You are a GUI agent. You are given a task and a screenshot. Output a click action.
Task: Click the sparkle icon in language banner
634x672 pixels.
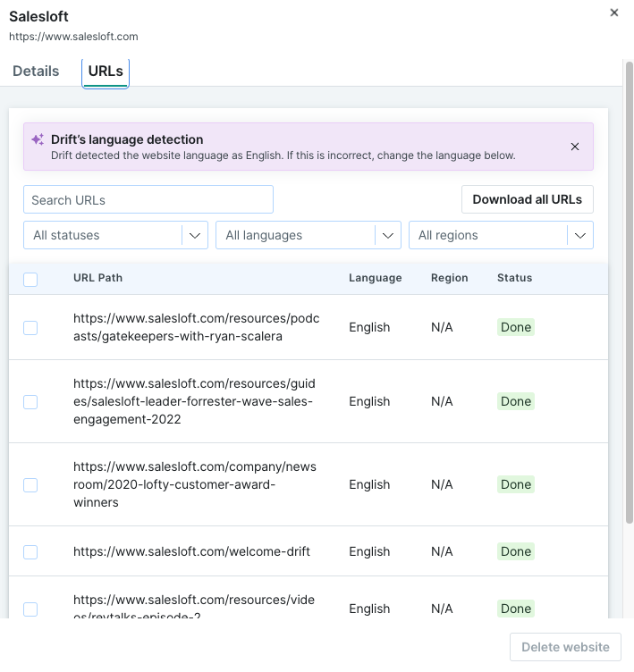(38, 139)
